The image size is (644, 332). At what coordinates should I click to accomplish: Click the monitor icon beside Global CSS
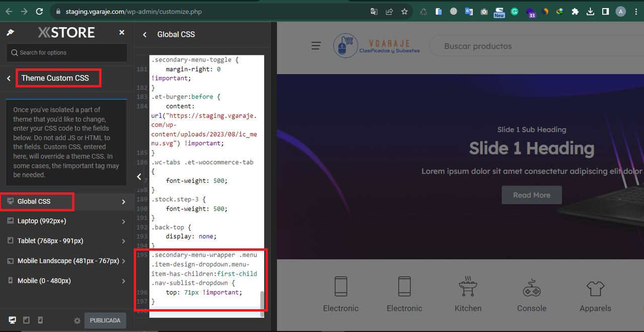click(x=11, y=201)
